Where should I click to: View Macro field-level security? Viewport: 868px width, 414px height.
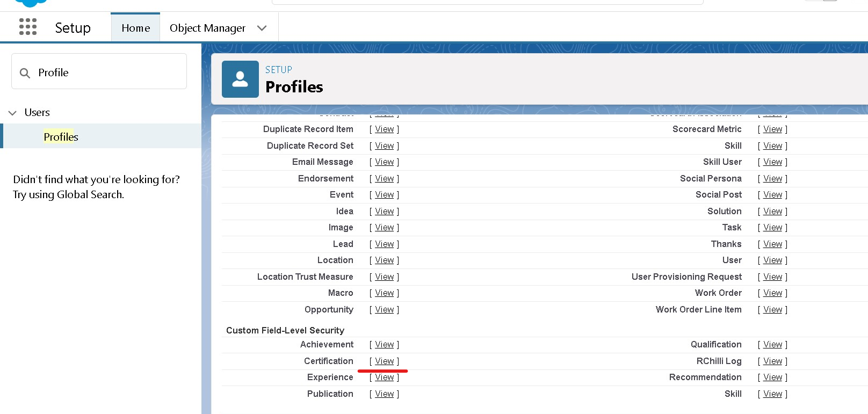coord(385,293)
